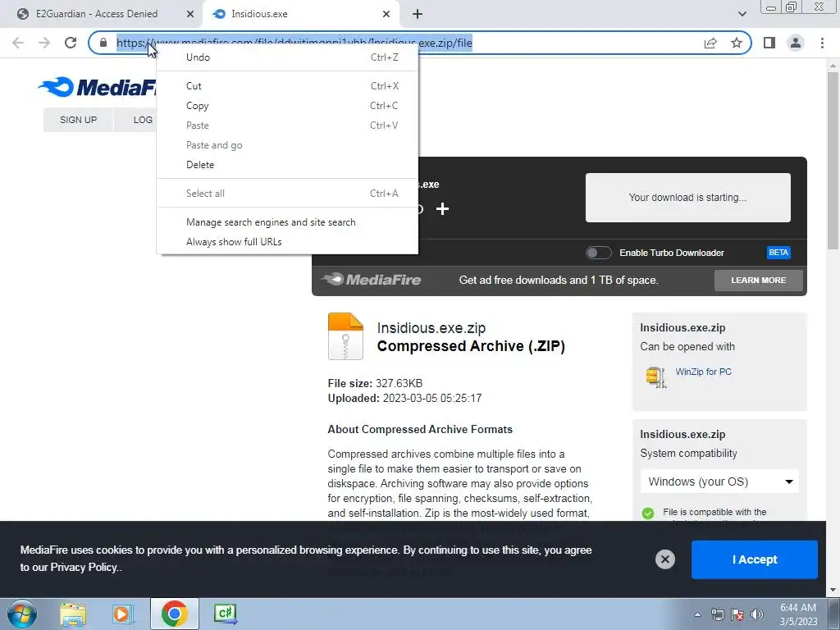The height and width of the screenshot is (630, 840).
Task: Share this page via the share icon
Action: [x=710, y=43]
